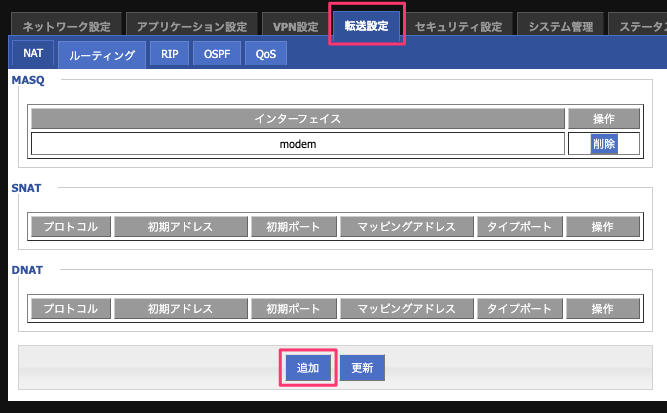This screenshot has width=667, height=413.
Task: Switch to the VPN設定 tab
Action: click(x=296, y=25)
